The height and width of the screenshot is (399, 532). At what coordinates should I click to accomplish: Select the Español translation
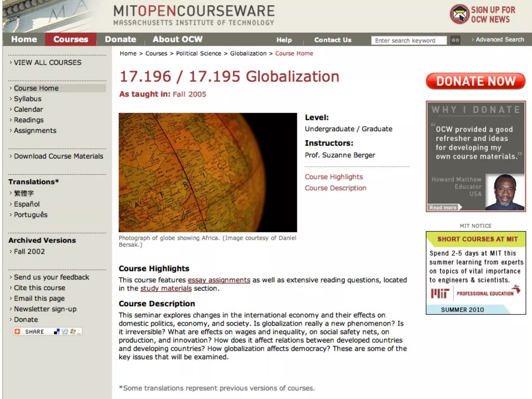coord(27,204)
